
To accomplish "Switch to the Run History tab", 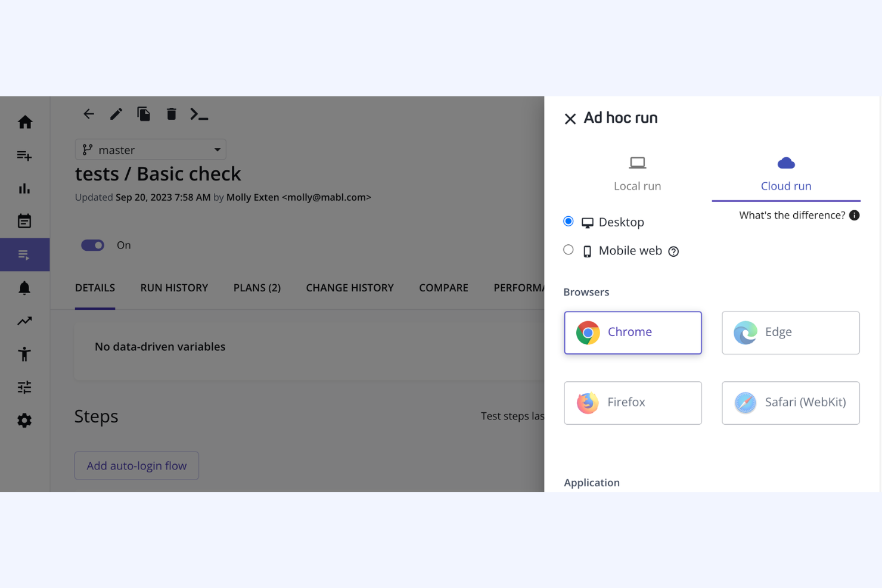I will point(174,288).
